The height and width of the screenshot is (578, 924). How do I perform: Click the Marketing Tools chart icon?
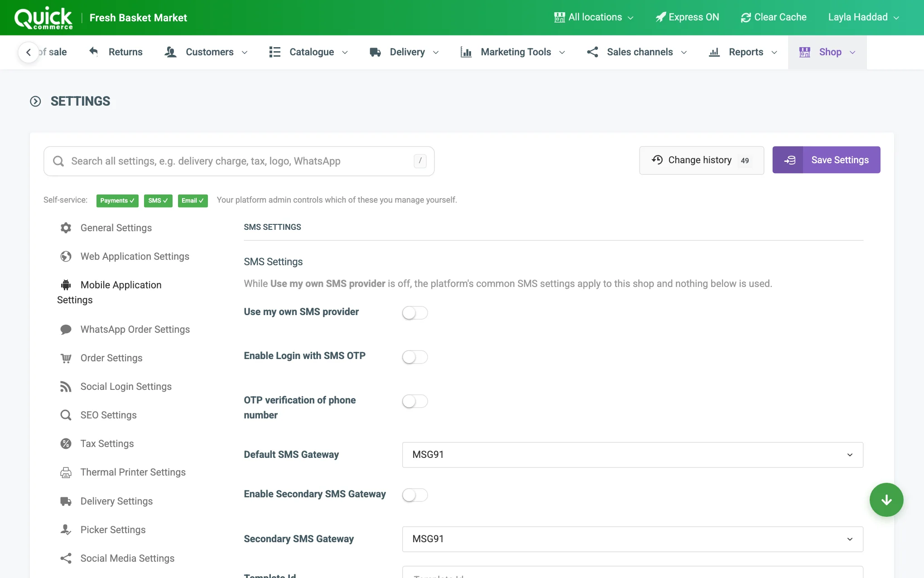tap(466, 52)
